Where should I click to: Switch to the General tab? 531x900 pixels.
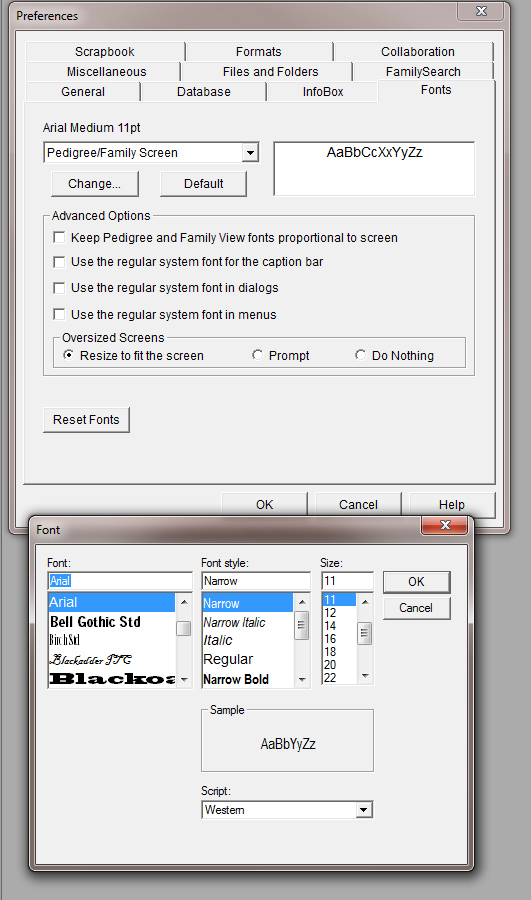[83, 92]
